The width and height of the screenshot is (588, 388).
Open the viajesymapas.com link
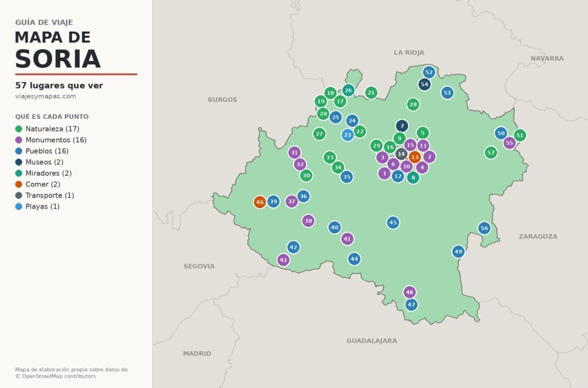pyautogui.click(x=46, y=97)
